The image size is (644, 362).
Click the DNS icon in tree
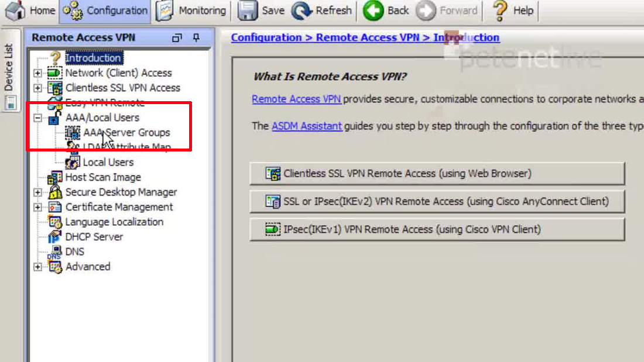point(54,252)
